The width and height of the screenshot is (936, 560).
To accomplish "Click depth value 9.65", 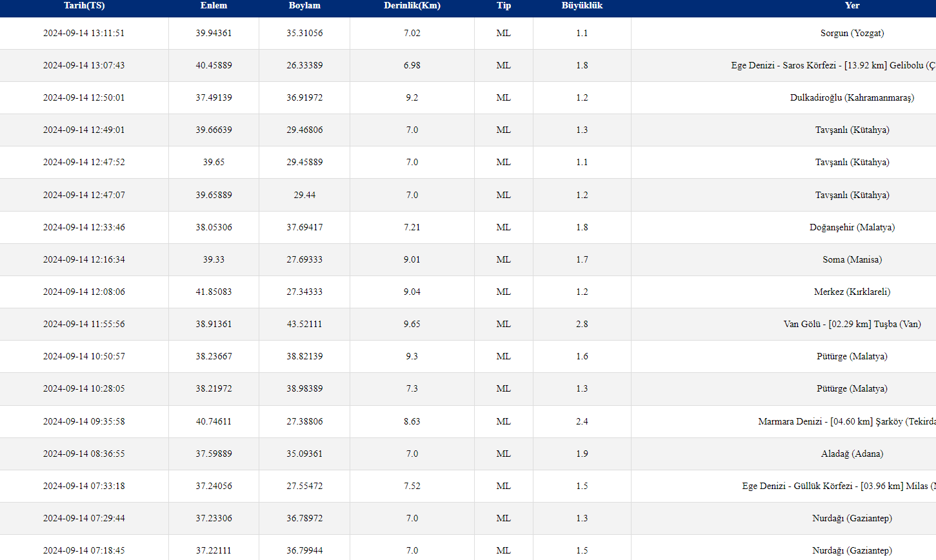I will [412, 324].
